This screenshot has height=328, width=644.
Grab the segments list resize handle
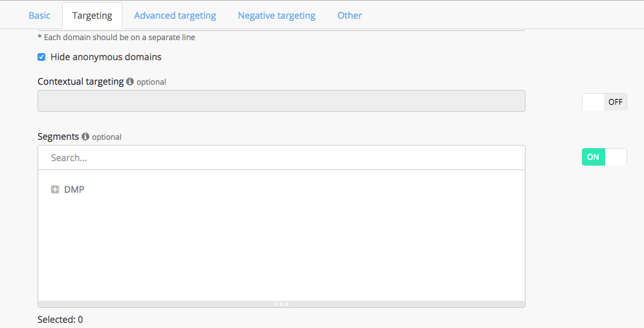(x=282, y=304)
